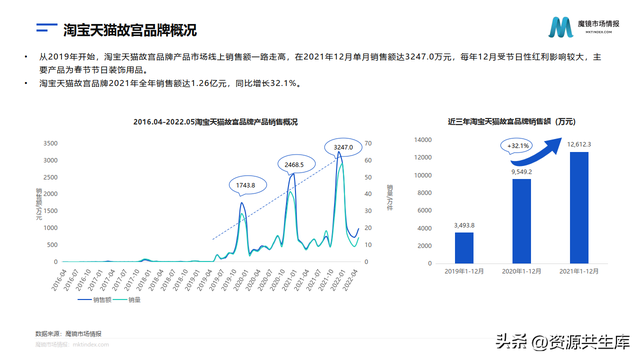
Task: Click the 3247.0 peak callout bubble
Action: pos(343,147)
